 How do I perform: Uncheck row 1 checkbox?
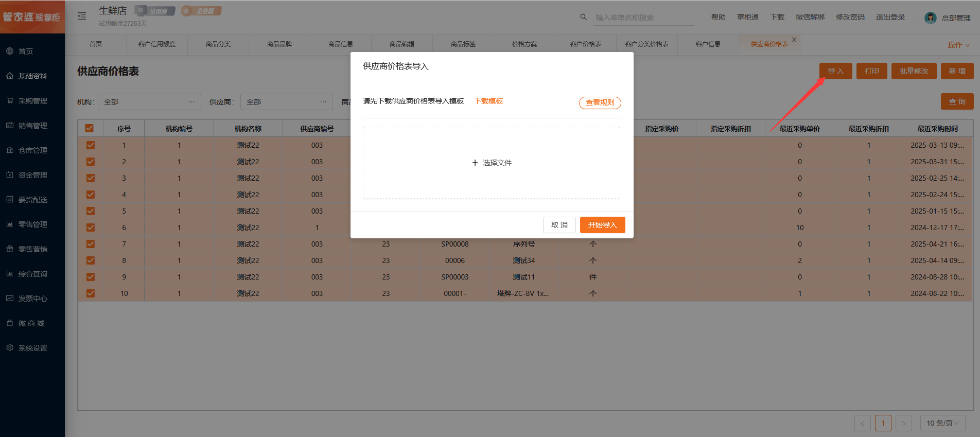click(91, 145)
